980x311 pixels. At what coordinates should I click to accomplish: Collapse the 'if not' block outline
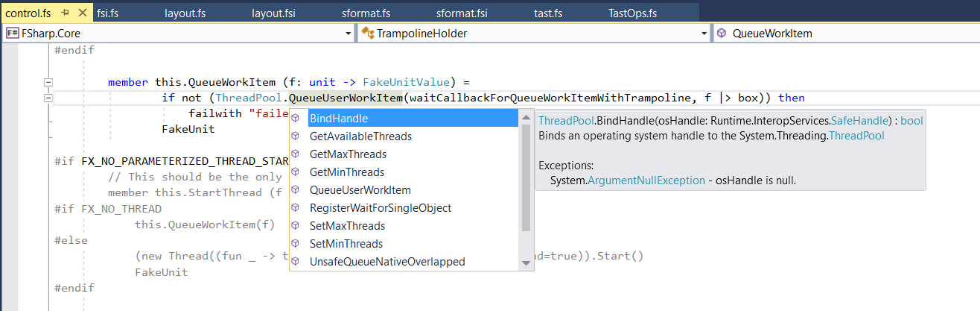pyautogui.click(x=48, y=98)
